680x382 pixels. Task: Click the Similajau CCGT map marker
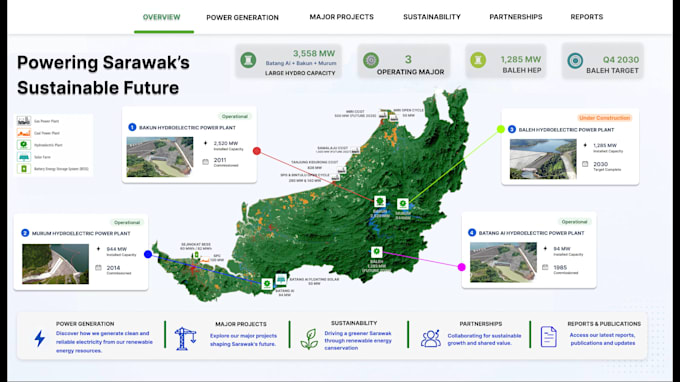coord(356,150)
